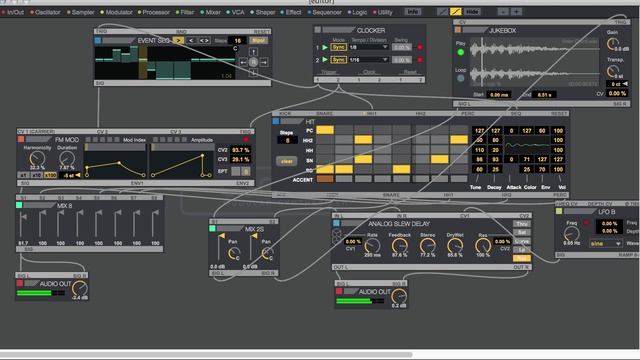Open the Oscillator module category

[x=45, y=12]
